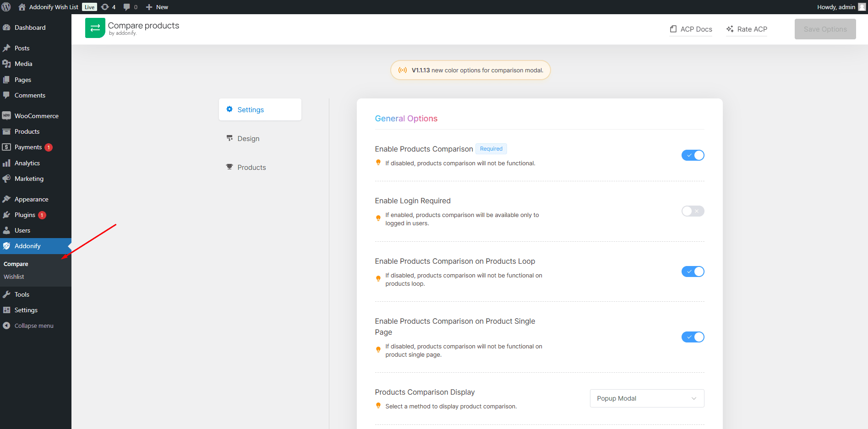Select the Analytics chart icon
The image size is (868, 429).
pos(6,163)
